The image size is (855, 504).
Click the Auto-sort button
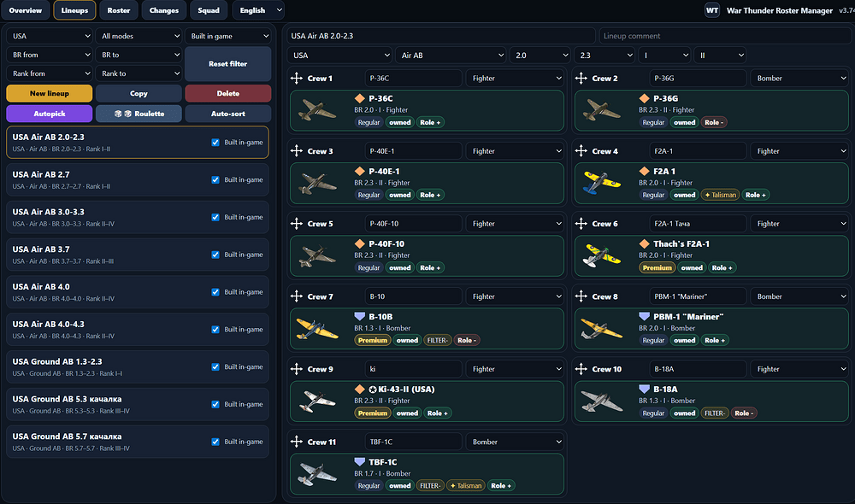click(228, 114)
